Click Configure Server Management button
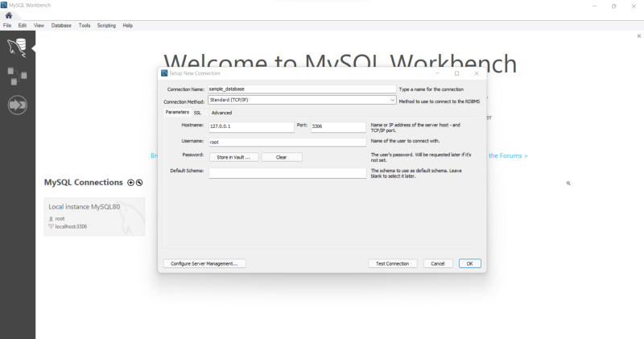 [204, 263]
